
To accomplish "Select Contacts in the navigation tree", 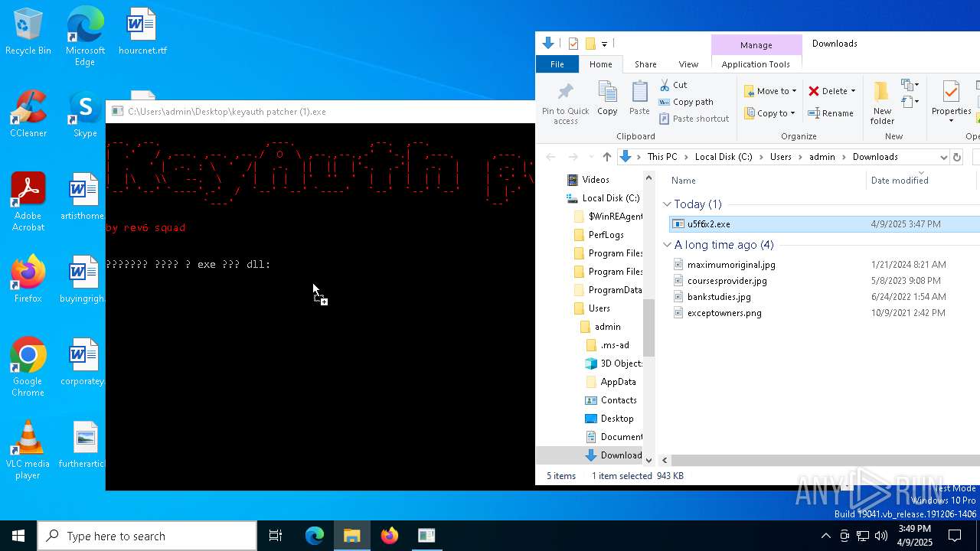I will (x=618, y=400).
